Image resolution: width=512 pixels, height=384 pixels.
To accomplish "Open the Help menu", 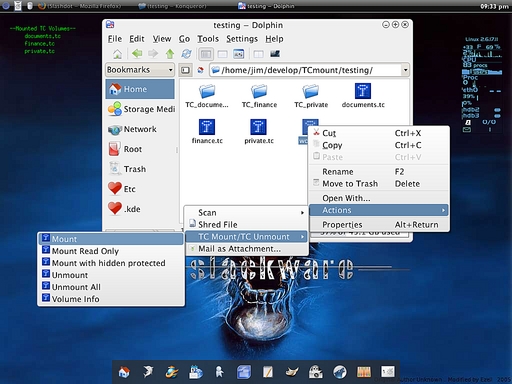I will 274,39.
